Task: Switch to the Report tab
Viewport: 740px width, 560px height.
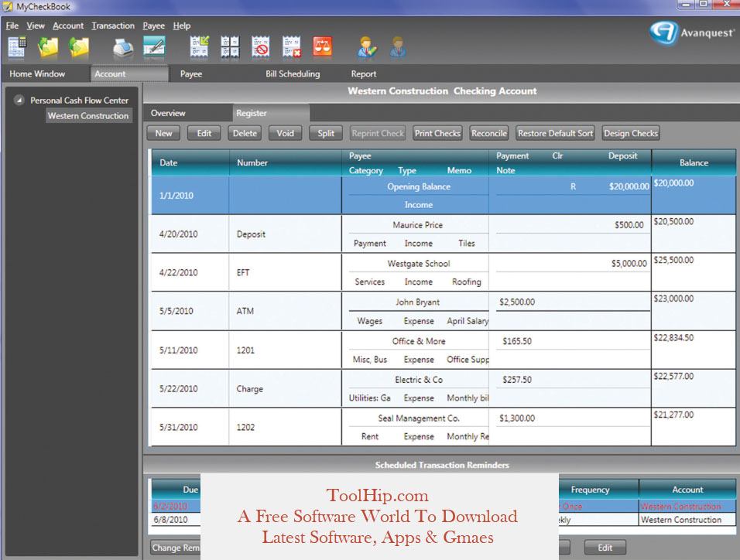Action: click(363, 74)
